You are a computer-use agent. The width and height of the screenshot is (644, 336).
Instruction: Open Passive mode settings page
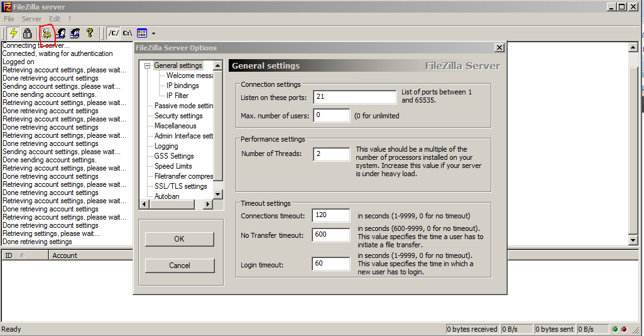183,106
